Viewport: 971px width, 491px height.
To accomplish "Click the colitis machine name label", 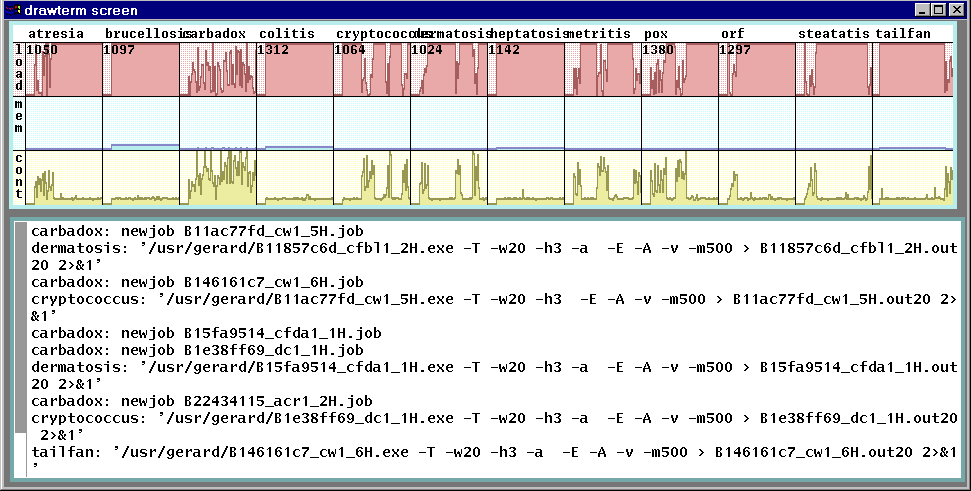I will click(x=286, y=34).
